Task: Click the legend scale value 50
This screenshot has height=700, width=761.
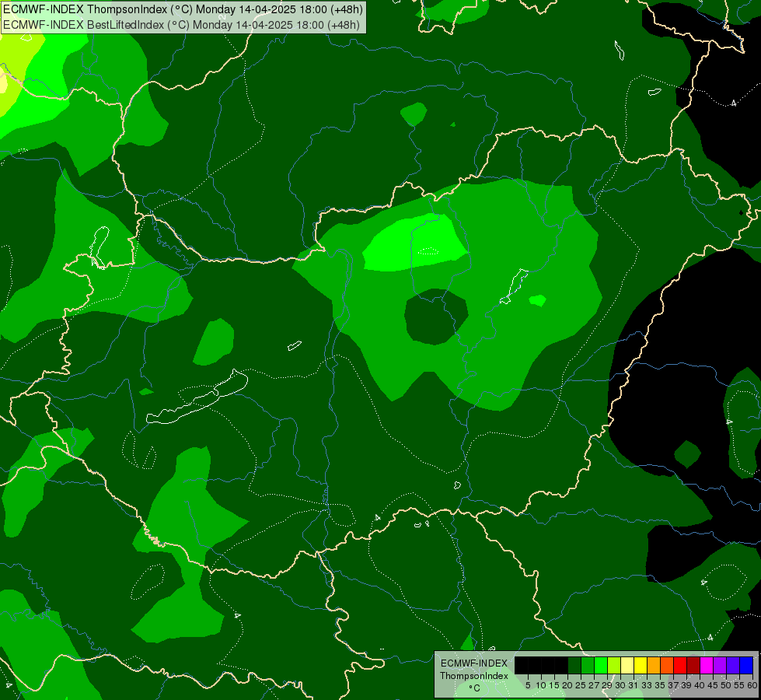Action: (725, 685)
